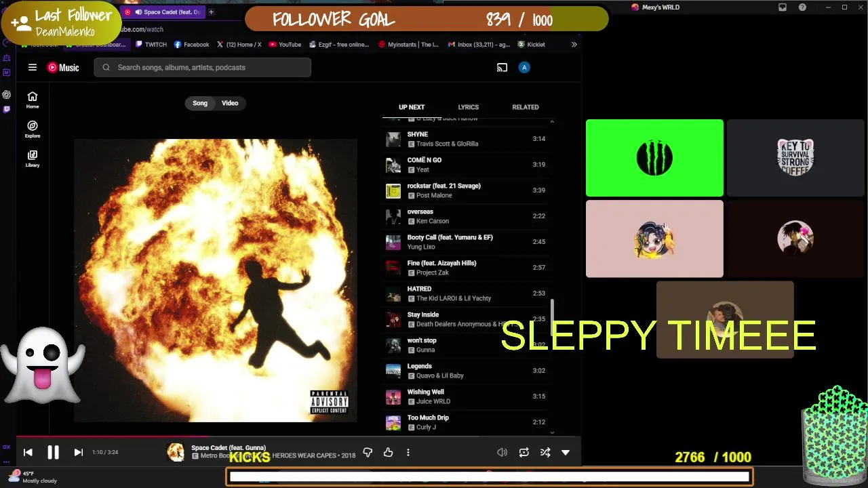The height and width of the screenshot is (488, 868).
Task: Play COMË N GO by Yeat
Action: 465,165
